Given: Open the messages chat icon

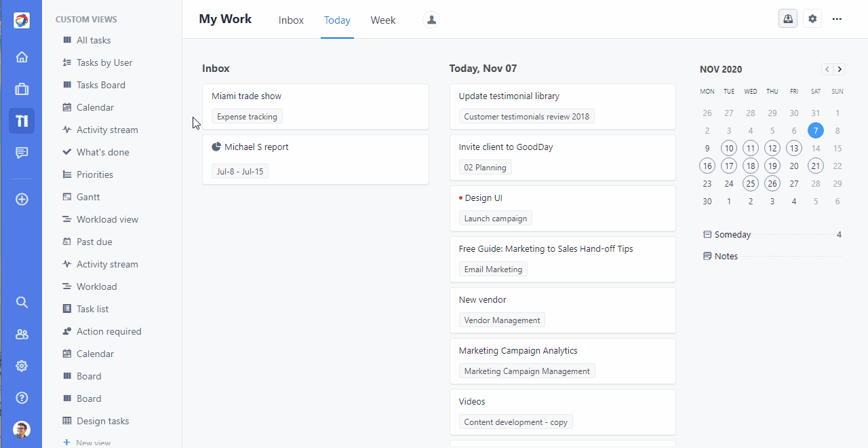Looking at the screenshot, I should [22, 153].
